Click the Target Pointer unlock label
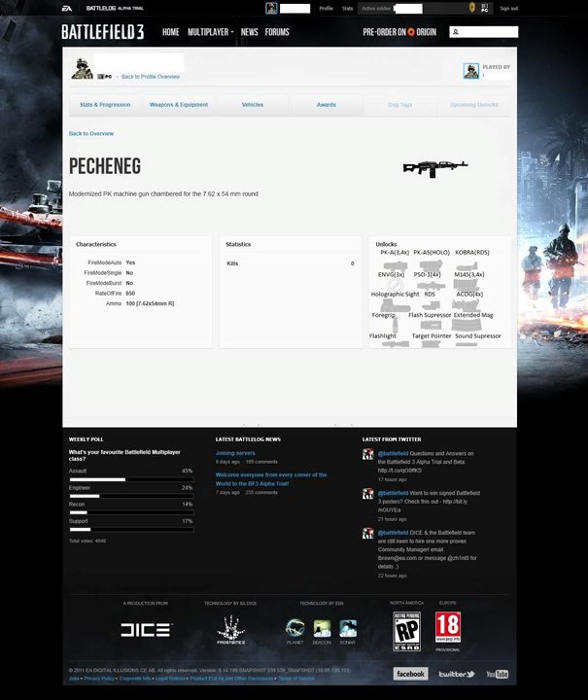Screen dimensions: 588x700 coord(432,335)
